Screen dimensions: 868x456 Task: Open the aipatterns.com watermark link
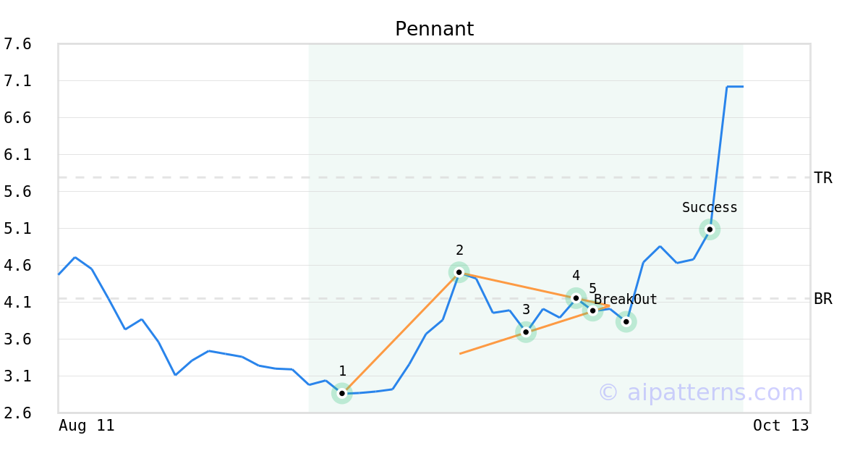(x=700, y=392)
